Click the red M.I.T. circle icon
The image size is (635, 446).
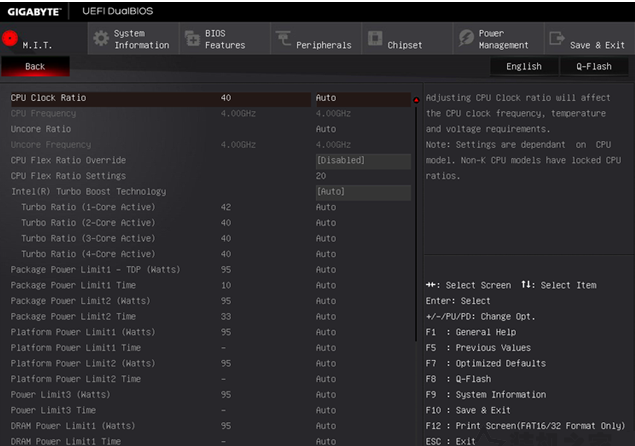(10, 38)
